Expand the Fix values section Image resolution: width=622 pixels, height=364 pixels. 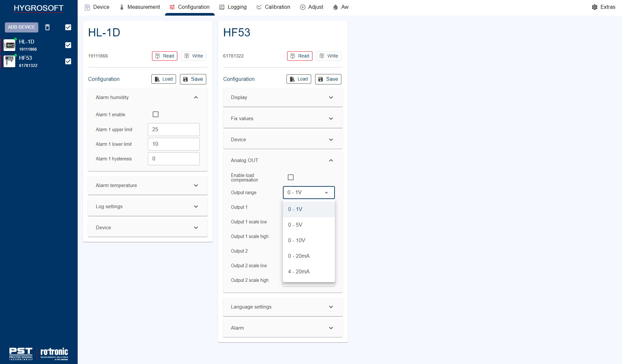tap(283, 119)
